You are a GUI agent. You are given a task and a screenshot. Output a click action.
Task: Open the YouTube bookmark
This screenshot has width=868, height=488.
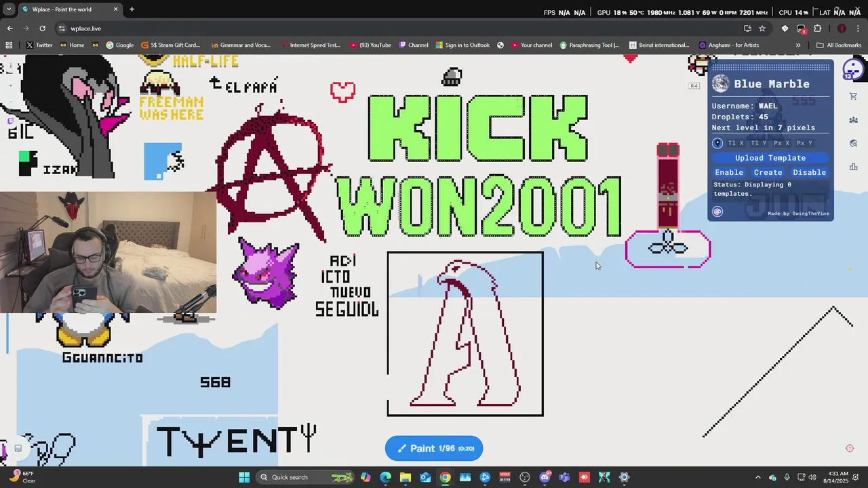click(x=371, y=45)
